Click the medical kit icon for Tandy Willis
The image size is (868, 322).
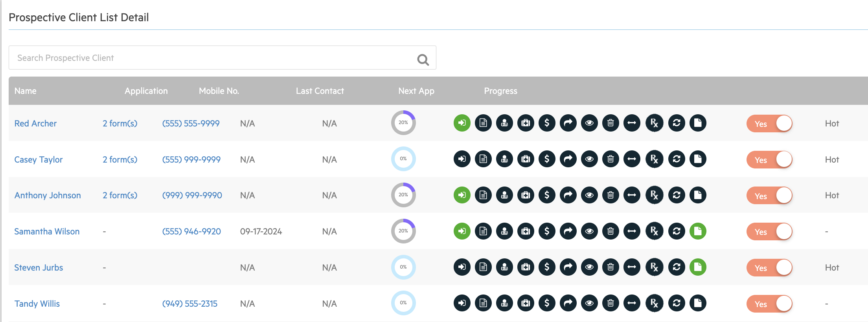(x=526, y=303)
